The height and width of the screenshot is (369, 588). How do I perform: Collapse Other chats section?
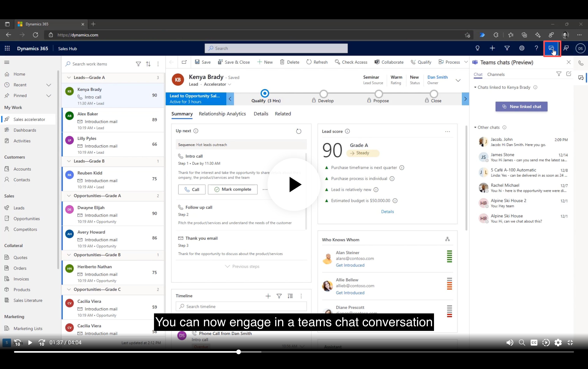point(475,127)
